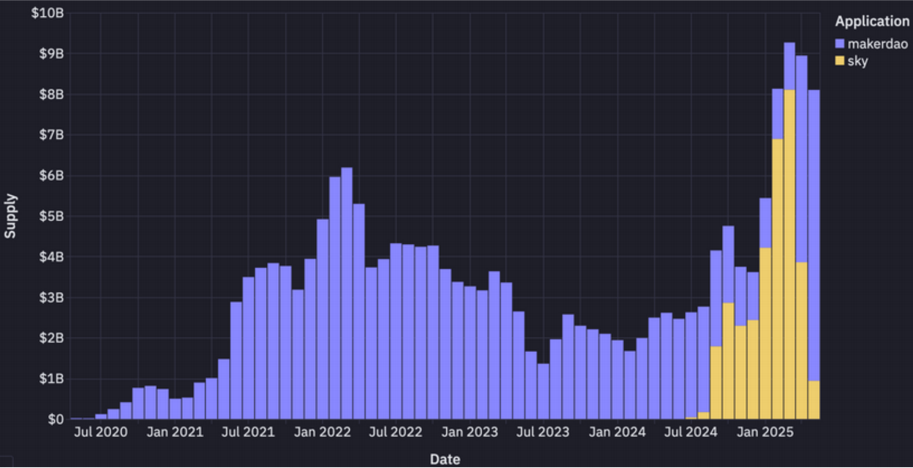
Task: Click the Supply y-axis title
Action: coord(10,216)
